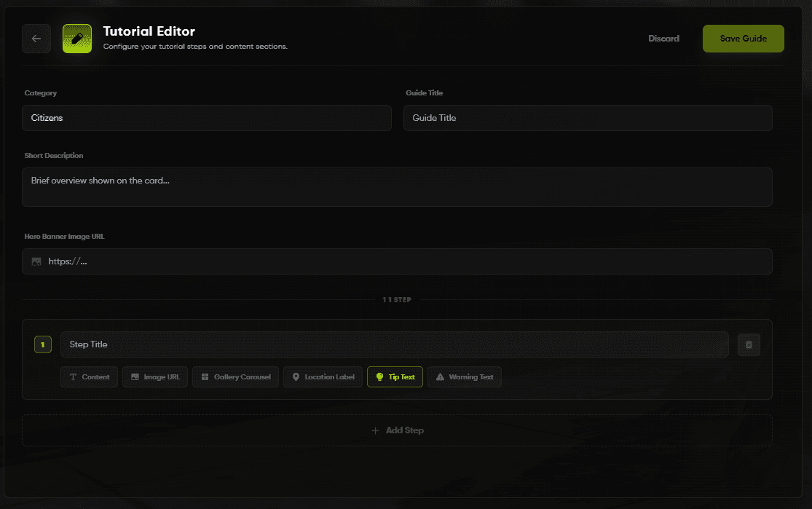Enable the Warning Text section

pos(464,376)
